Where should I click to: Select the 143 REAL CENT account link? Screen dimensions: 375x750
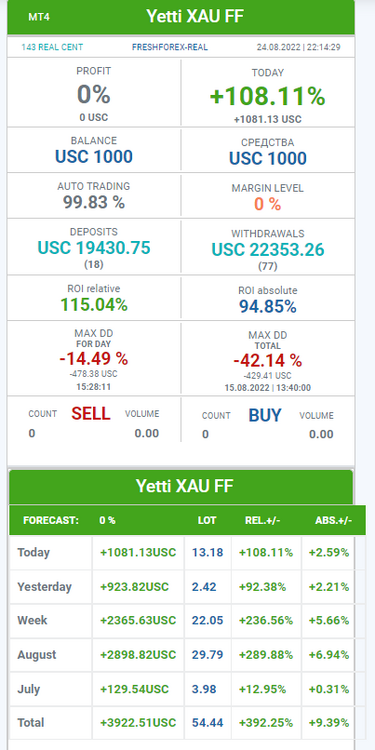[52, 47]
